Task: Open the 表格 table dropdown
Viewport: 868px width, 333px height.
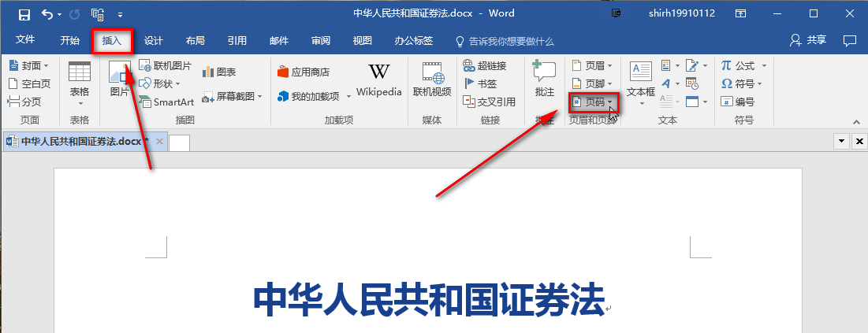Action: pos(80,85)
